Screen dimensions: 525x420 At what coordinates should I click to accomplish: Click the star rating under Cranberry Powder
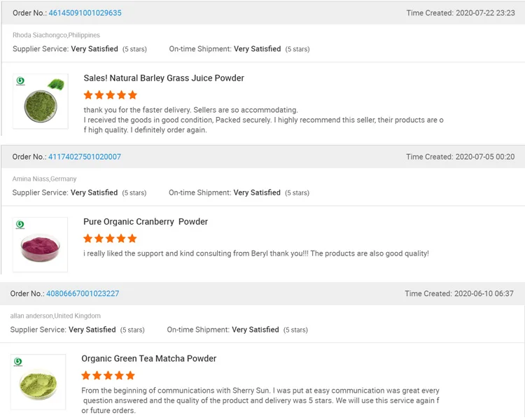(x=110, y=239)
